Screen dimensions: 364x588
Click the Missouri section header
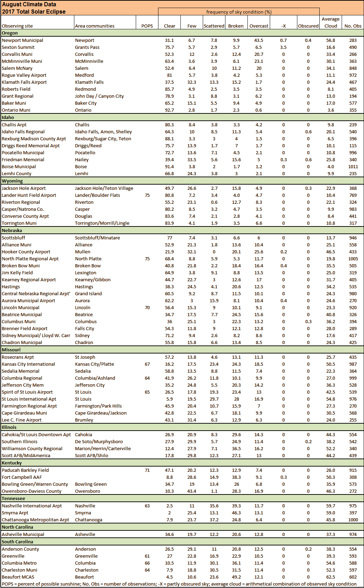tap(182, 350)
